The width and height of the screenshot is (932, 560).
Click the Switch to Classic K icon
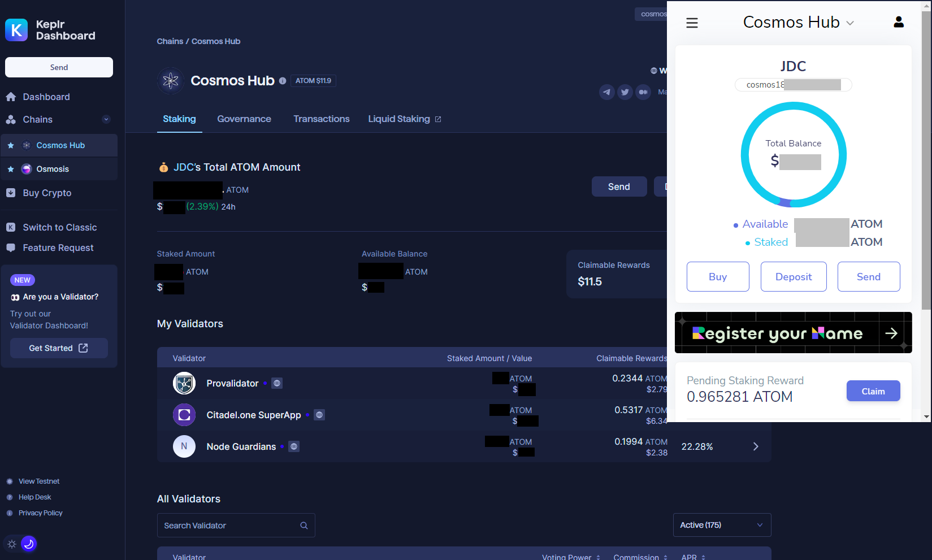pos(11,227)
